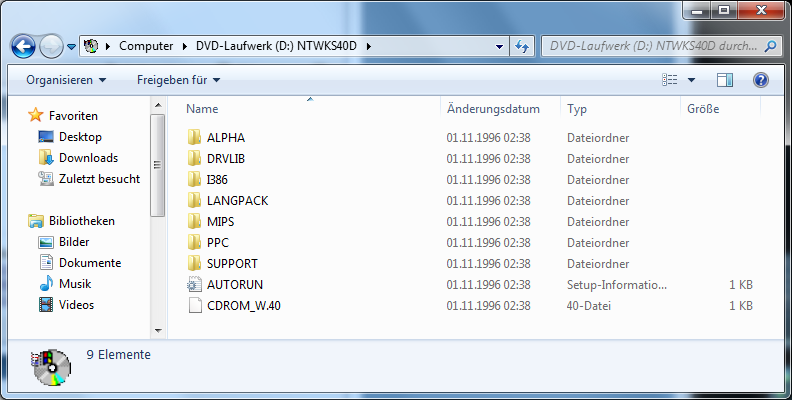Open Dokumente library
Screen dimensions: 792x400
click(x=90, y=263)
